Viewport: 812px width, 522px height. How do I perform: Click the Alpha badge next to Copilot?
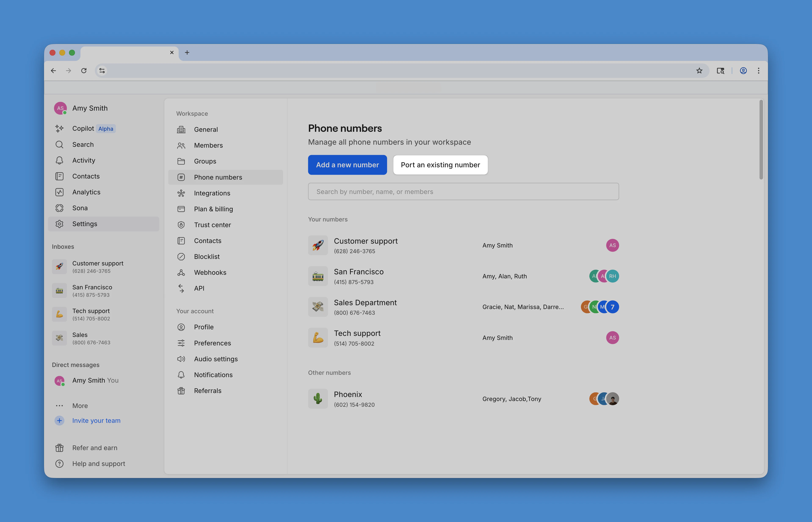click(x=106, y=129)
